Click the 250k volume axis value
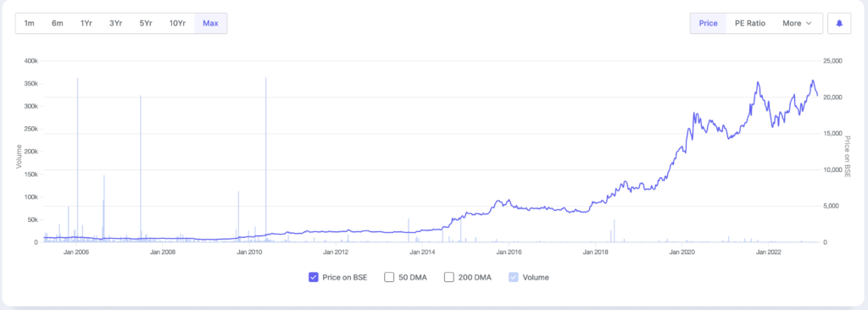Image resolution: width=868 pixels, height=310 pixels. (x=31, y=129)
